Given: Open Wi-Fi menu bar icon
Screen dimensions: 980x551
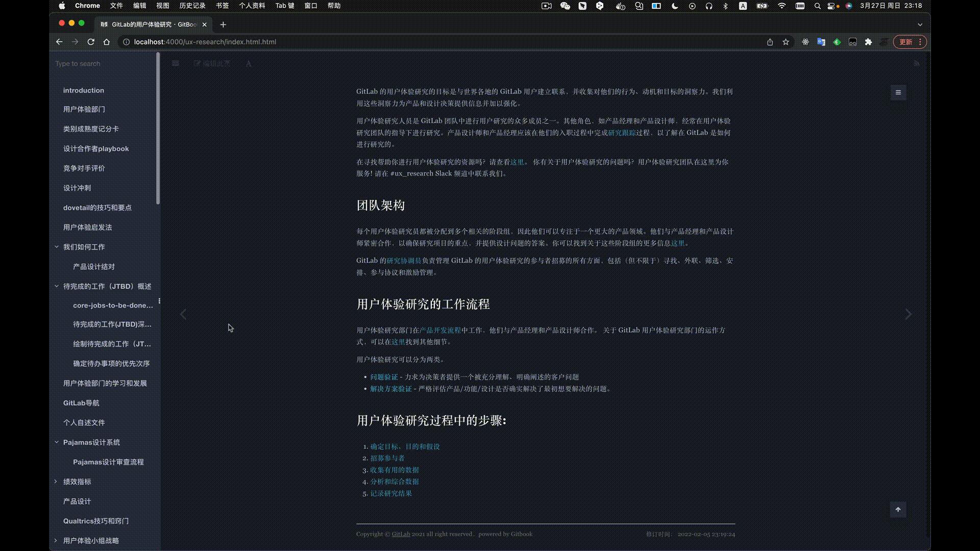Looking at the screenshot, I should pos(782,6).
